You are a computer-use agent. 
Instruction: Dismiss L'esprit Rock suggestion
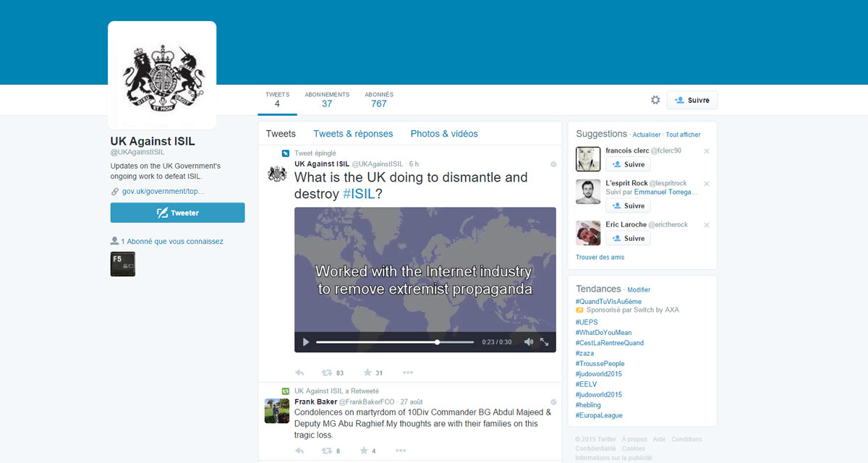707,184
